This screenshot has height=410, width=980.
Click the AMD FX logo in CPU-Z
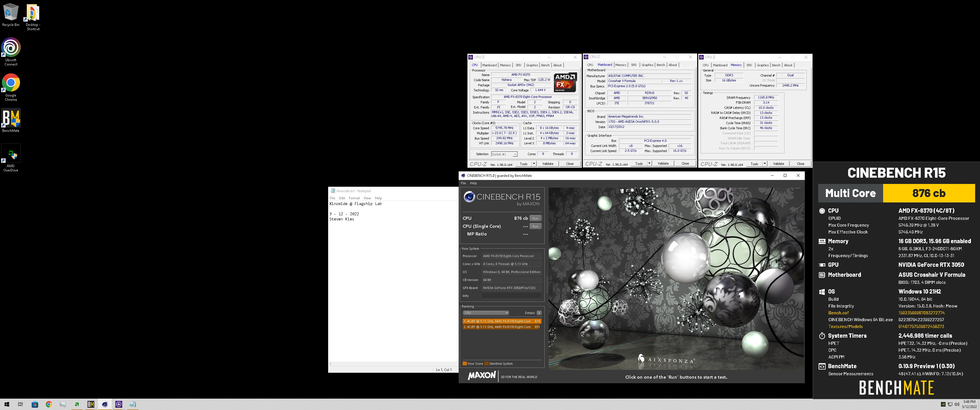tap(565, 82)
